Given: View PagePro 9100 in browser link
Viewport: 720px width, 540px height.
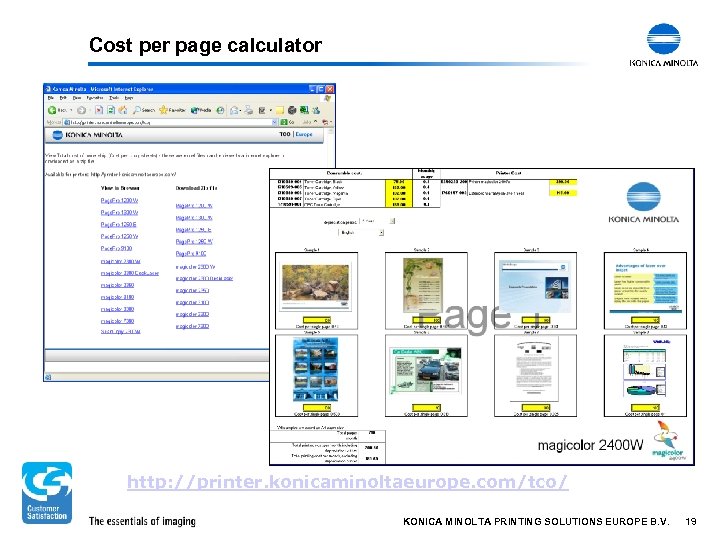Looking at the screenshot, I should point(116,248).
